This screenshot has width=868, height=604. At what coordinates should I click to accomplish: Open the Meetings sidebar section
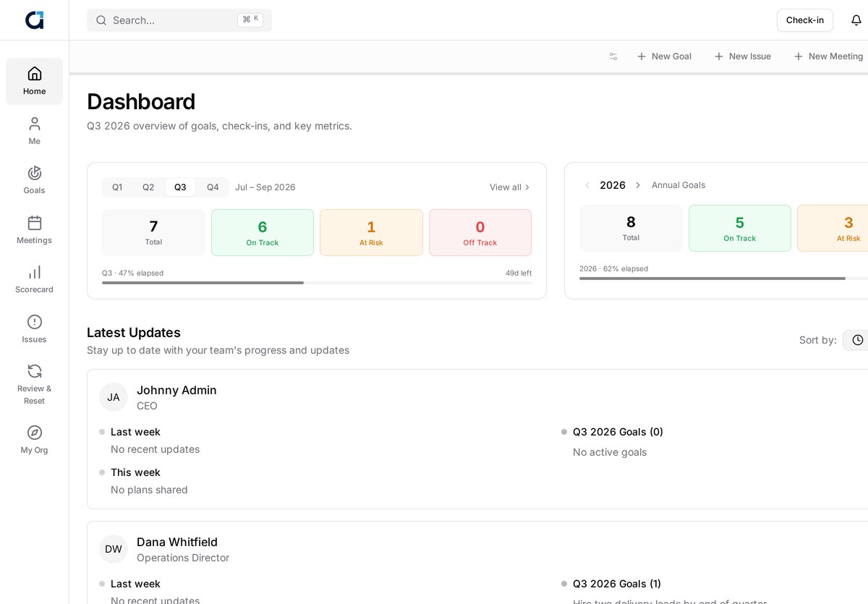(x=34, y=230)
